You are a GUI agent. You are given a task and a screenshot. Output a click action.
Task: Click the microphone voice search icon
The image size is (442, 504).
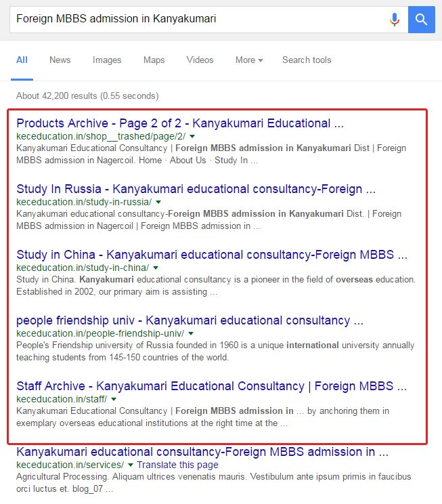[395, 20]
